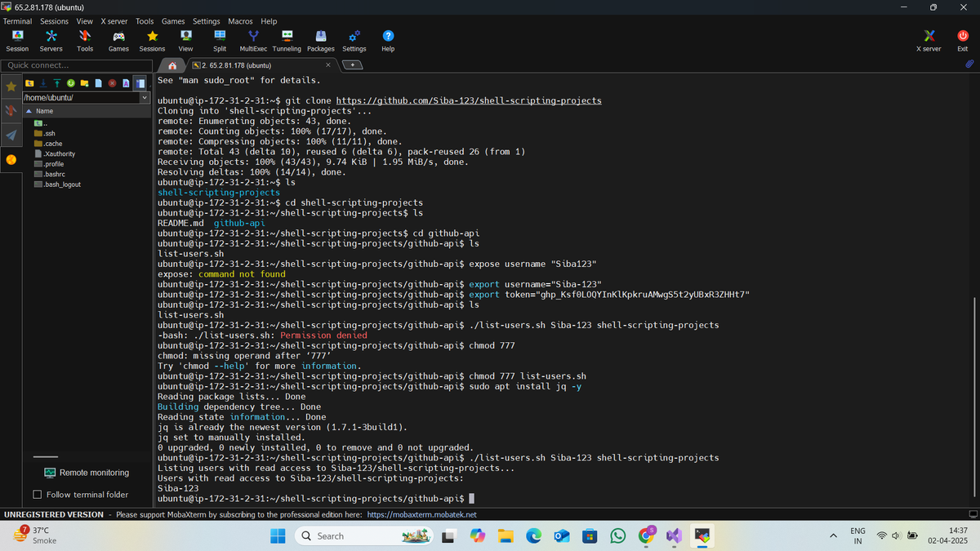Select the .Xauthority file
The image size is (980, 551).
tap(54, 153)
